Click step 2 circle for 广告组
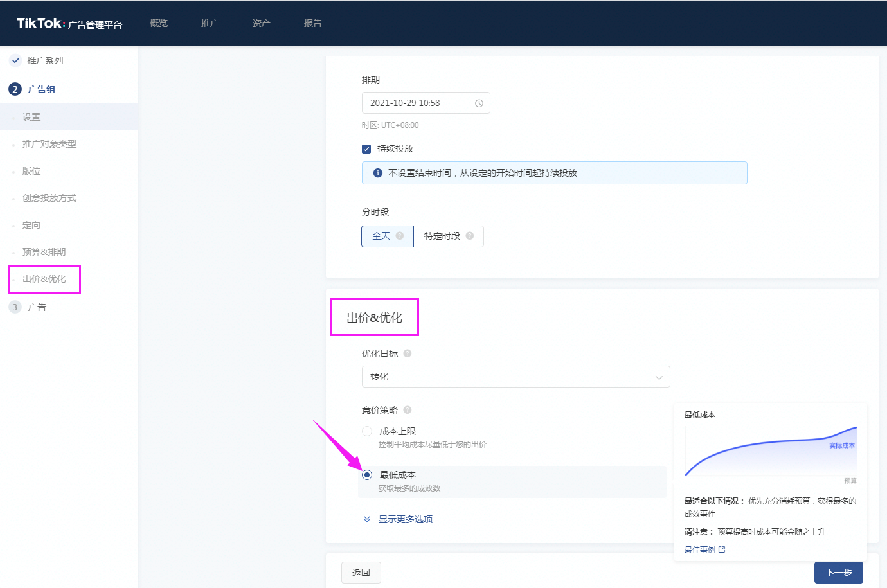Viewport: 887px width, 588px height. pos(15,89)
